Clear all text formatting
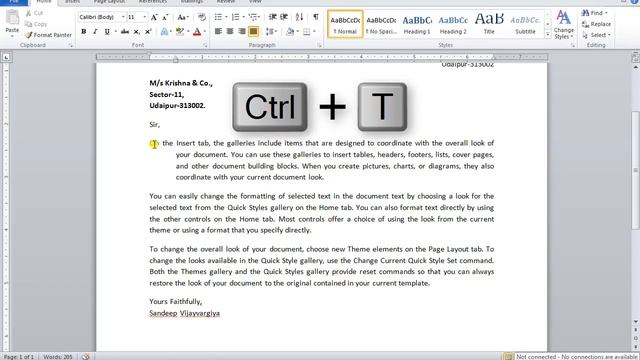Viewport: 640px width, 360px height. pos(202,17)
